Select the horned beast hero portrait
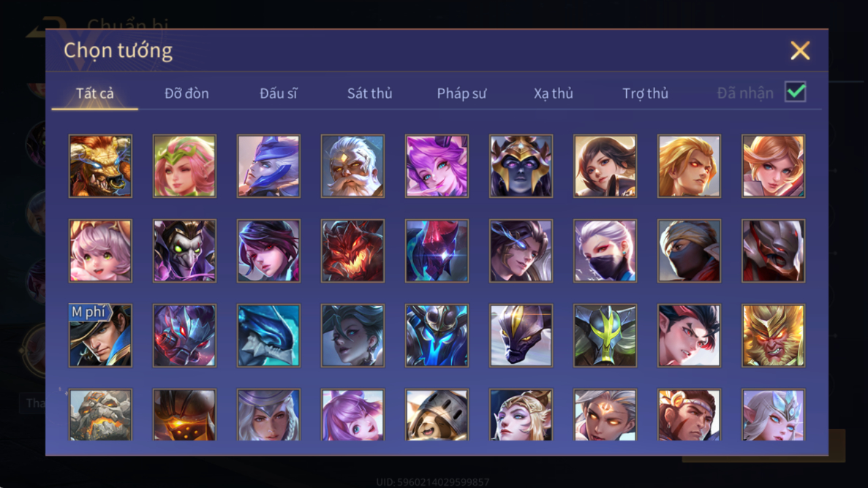868x488 pixels. point(100,166)
